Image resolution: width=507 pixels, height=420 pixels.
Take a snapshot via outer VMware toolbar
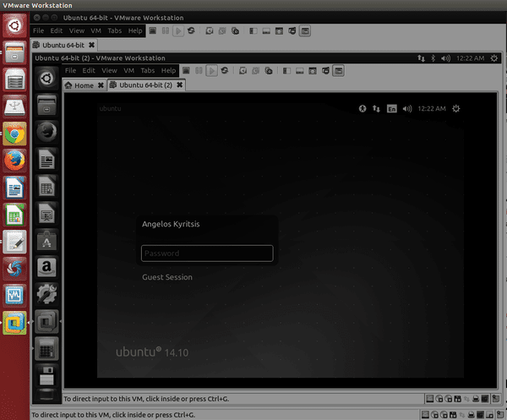[210, 31]
